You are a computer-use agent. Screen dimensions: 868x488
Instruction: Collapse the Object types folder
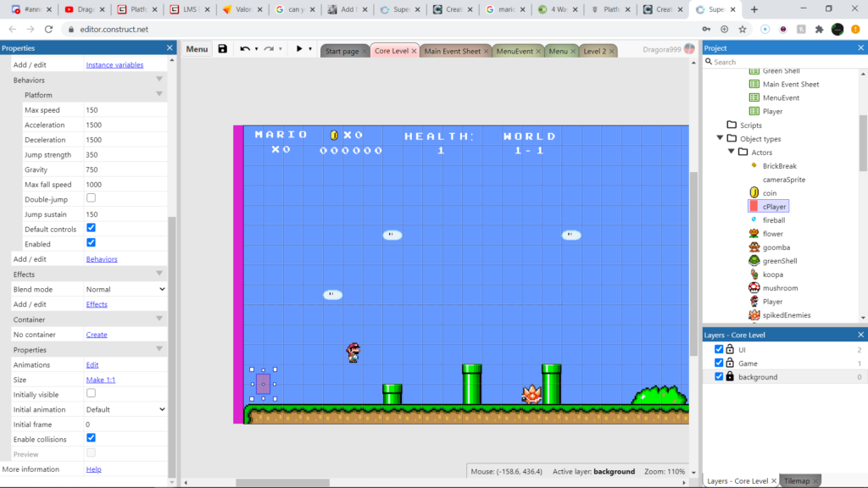tap(720, 138)
